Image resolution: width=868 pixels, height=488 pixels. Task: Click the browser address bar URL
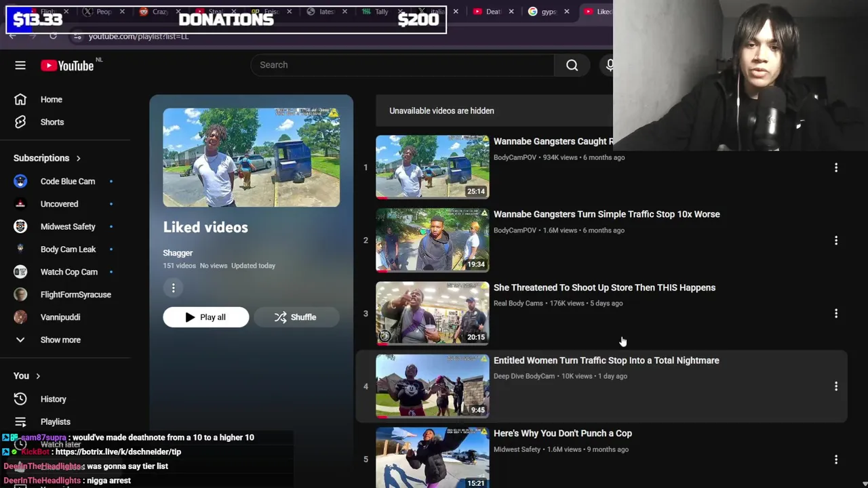coord(138,37)
